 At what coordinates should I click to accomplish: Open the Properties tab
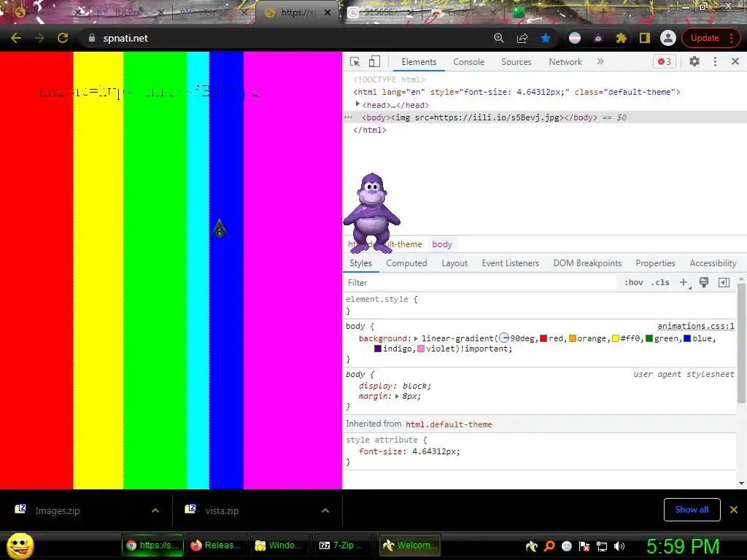(x=655, y=263)
